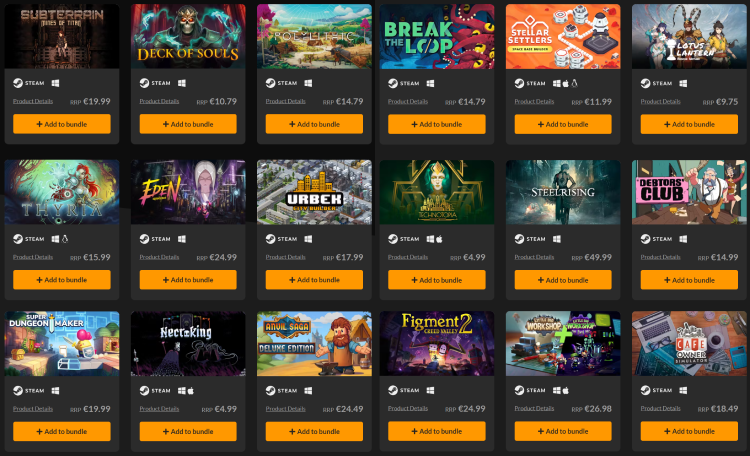Click the Deck of Souls cover art
The image size is (750, 456).
pyautogui.click(x=188, y=36)
